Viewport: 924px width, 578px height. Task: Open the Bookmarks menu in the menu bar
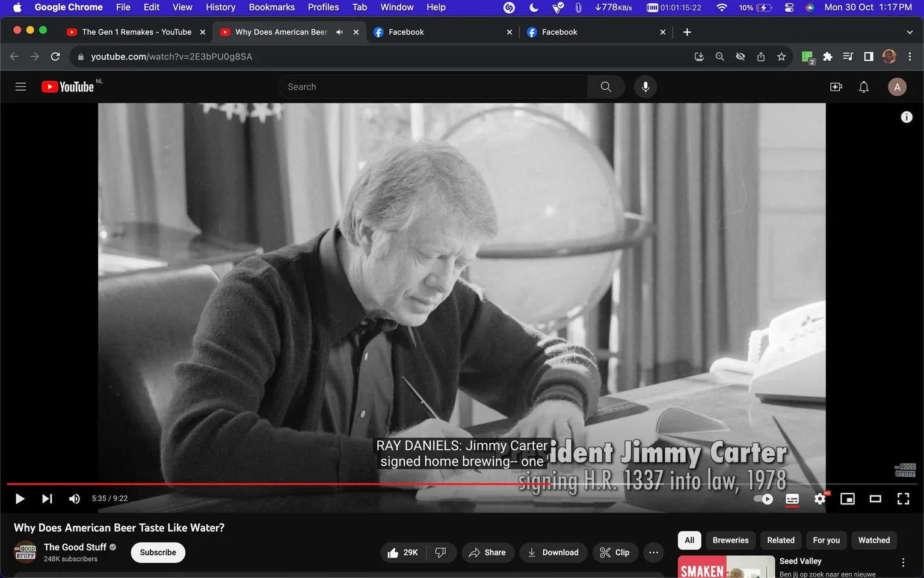coord(271,7)
